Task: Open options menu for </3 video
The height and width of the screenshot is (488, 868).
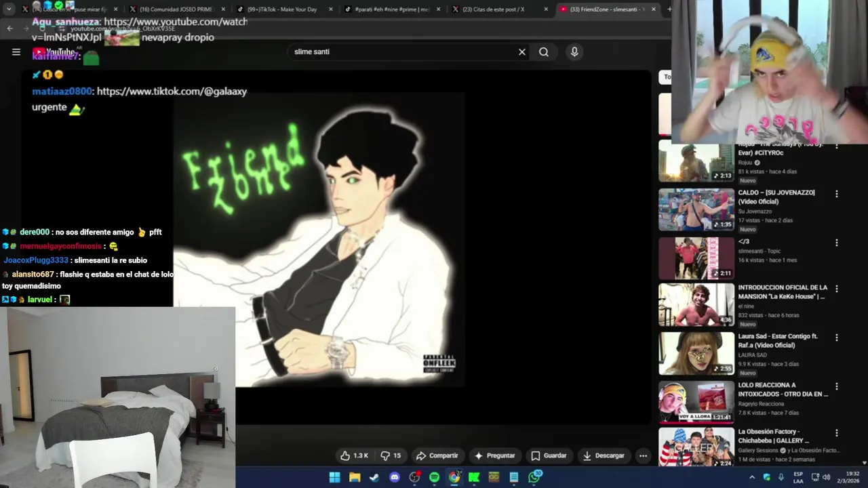Action: (836, 243)
